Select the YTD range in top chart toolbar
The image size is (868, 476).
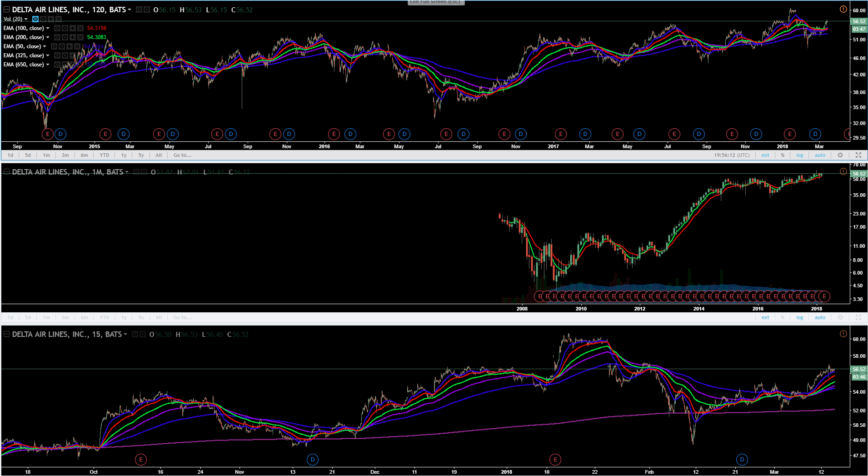click(x=105, y=155)
